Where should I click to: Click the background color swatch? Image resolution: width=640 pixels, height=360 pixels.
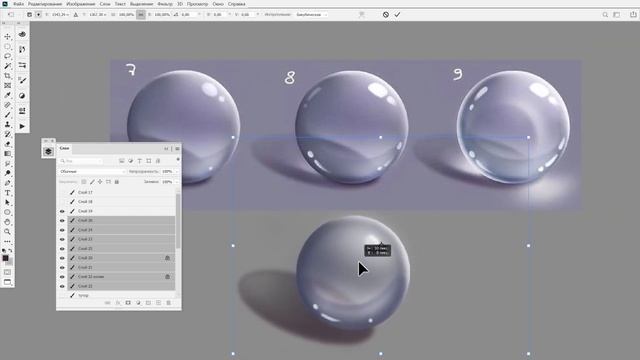pyautogui.click(x=10, y=262)
